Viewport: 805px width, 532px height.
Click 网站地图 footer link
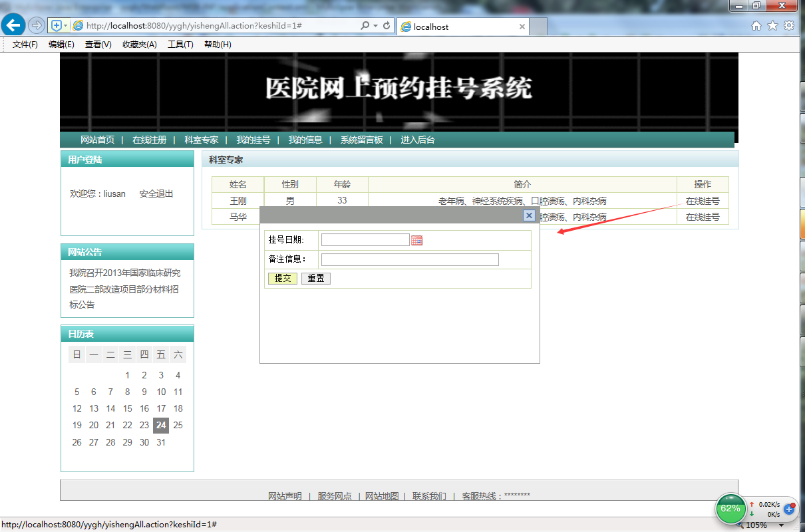(382, 496)
